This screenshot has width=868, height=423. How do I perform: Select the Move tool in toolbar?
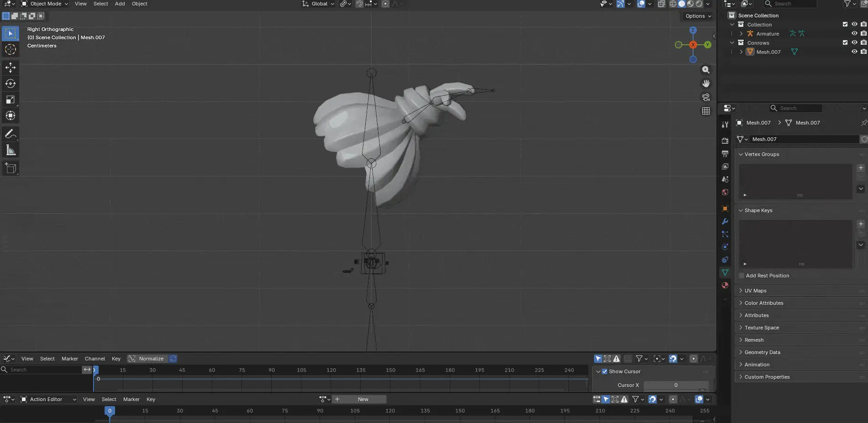pyautogui.click(x=11, y=68)
